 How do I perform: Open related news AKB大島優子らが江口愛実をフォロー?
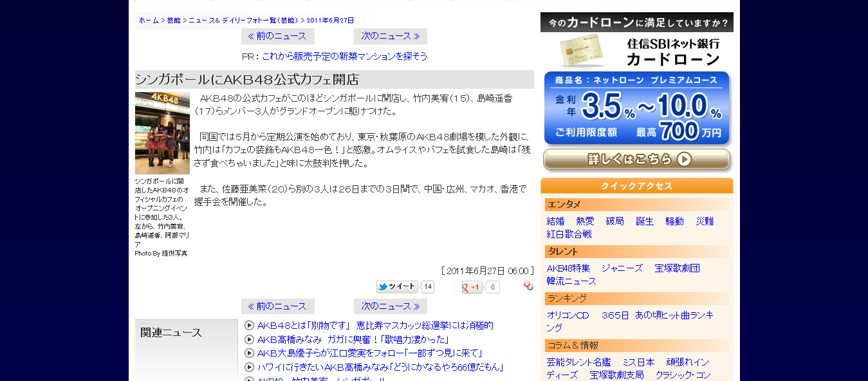coord(370,353)
